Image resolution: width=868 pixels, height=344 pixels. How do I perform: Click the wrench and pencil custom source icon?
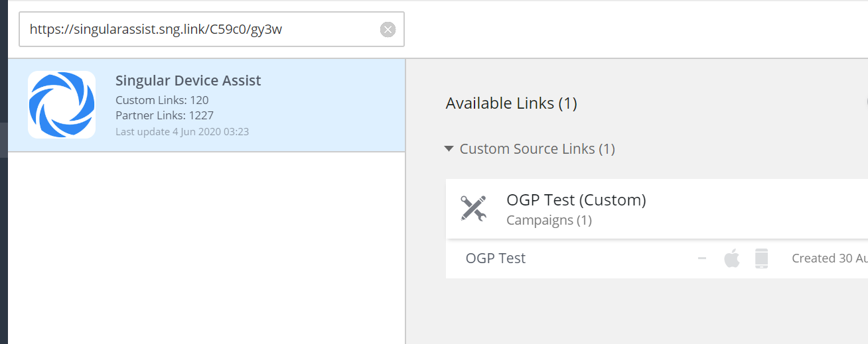point(473,208)
